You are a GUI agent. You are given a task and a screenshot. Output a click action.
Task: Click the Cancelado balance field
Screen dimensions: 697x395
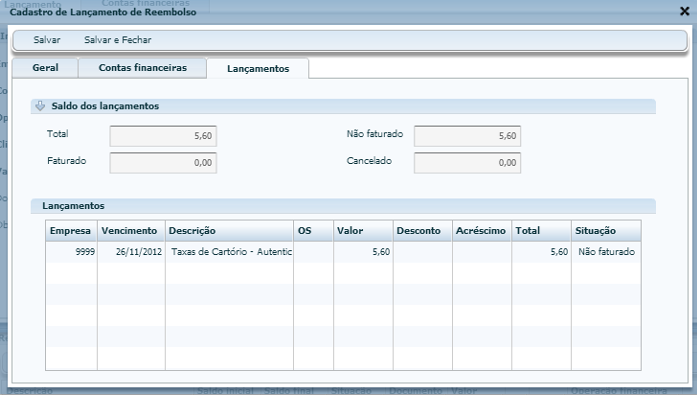click(467, 163)
